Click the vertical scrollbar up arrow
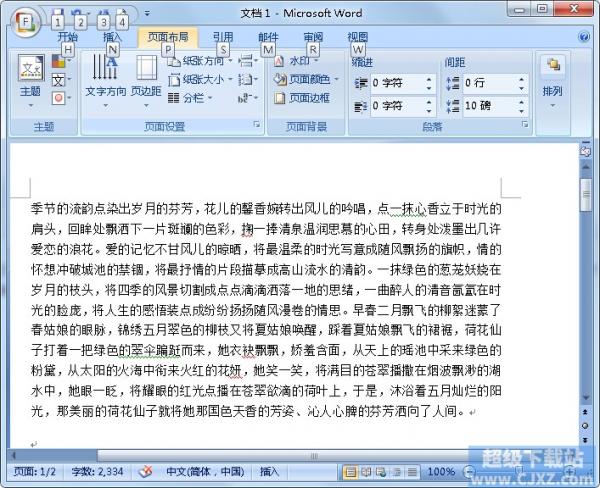This screenshot has width=600, height=488. tap(585, 167)
